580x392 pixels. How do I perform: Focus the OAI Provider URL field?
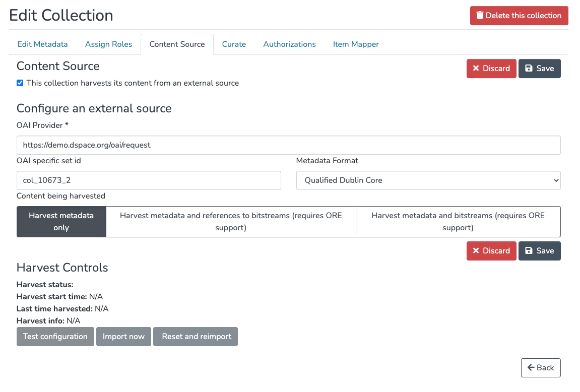click(288, 145)
